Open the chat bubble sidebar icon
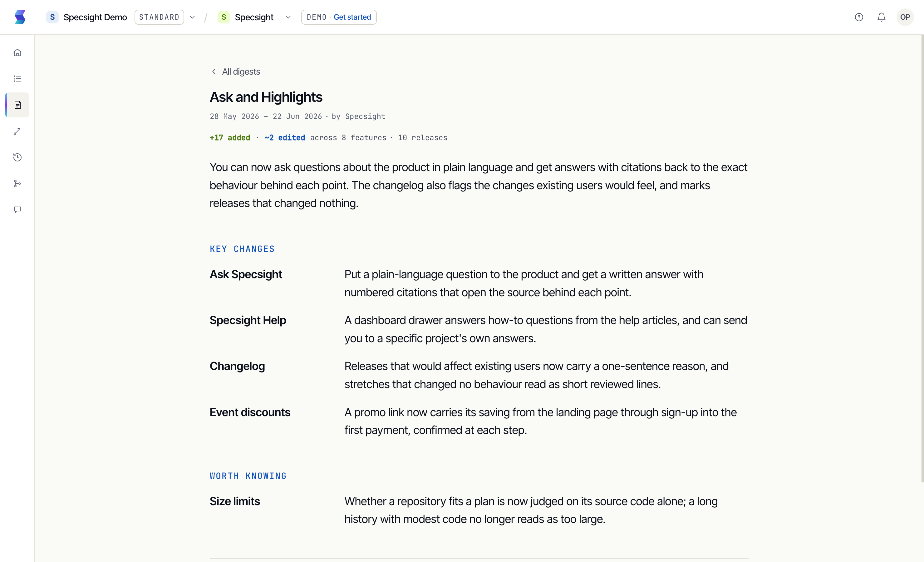 (17, 210)
